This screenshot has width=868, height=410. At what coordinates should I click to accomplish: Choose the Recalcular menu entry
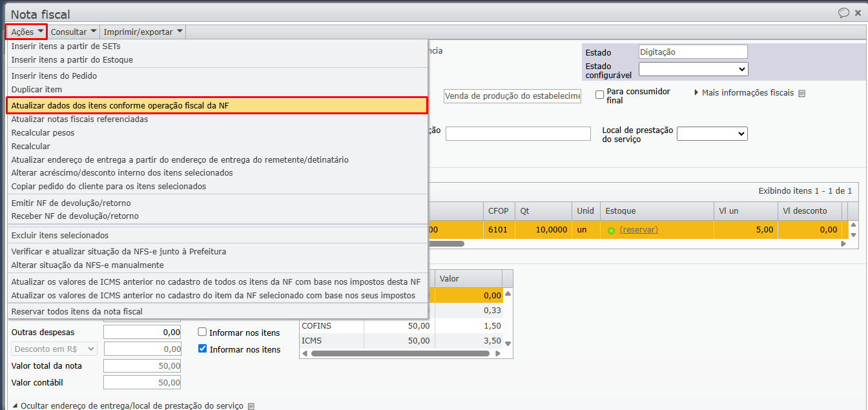click(x=218, y=147)
